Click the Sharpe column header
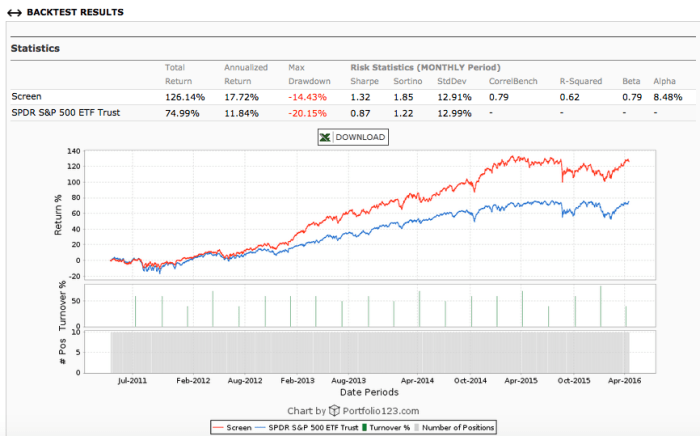 click(364, 81)
